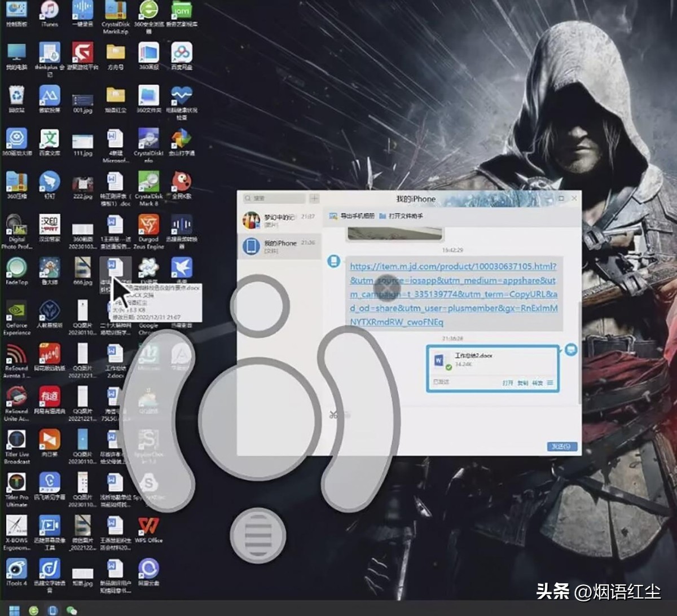
Task: Click the plus icon beside the search box
Action: click(x=314, y=199)
